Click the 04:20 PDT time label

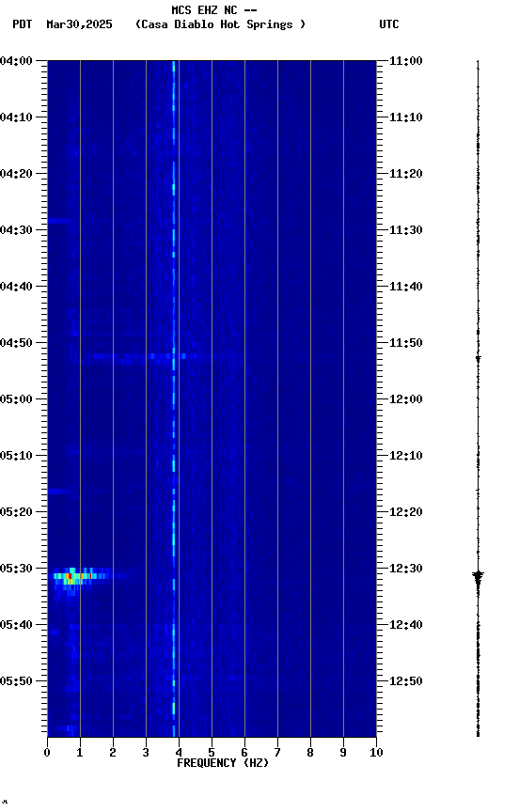pos(16,174)
